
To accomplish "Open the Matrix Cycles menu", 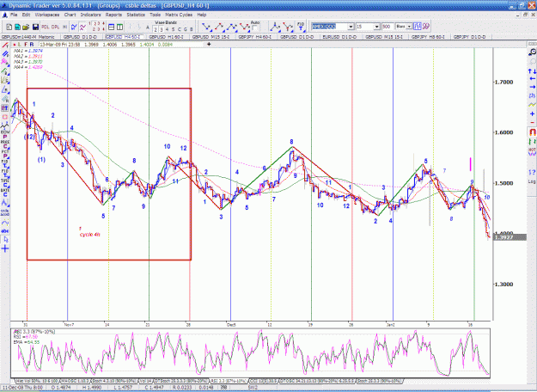I will click(x=179, y=15).
